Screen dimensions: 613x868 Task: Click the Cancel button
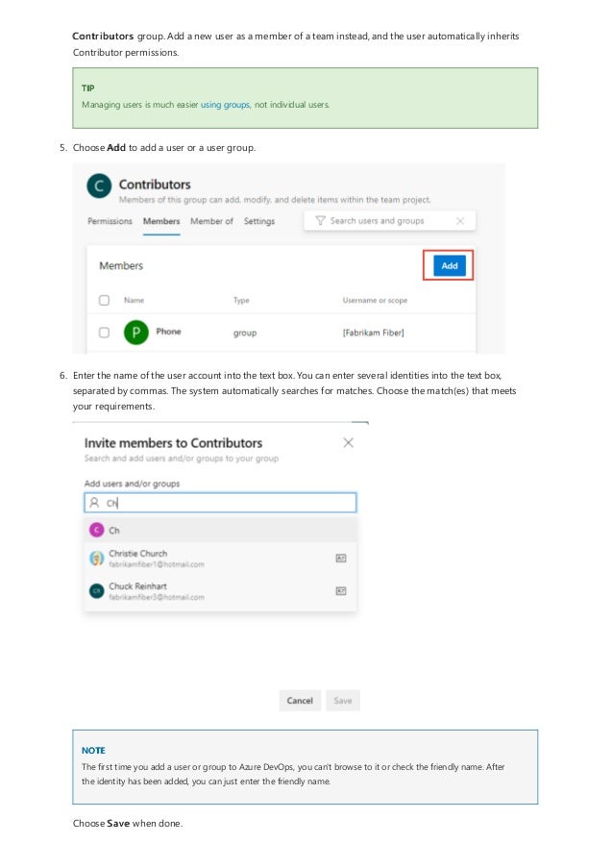click(300, 701)
